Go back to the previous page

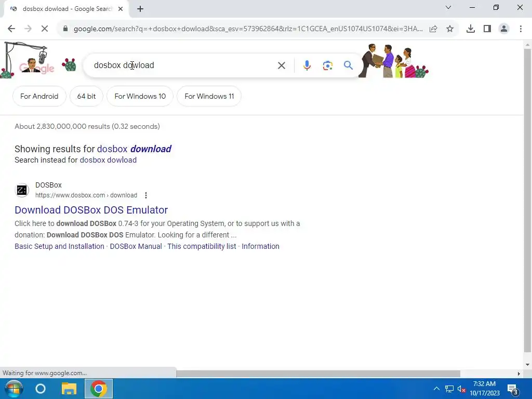tap(11, 29)
